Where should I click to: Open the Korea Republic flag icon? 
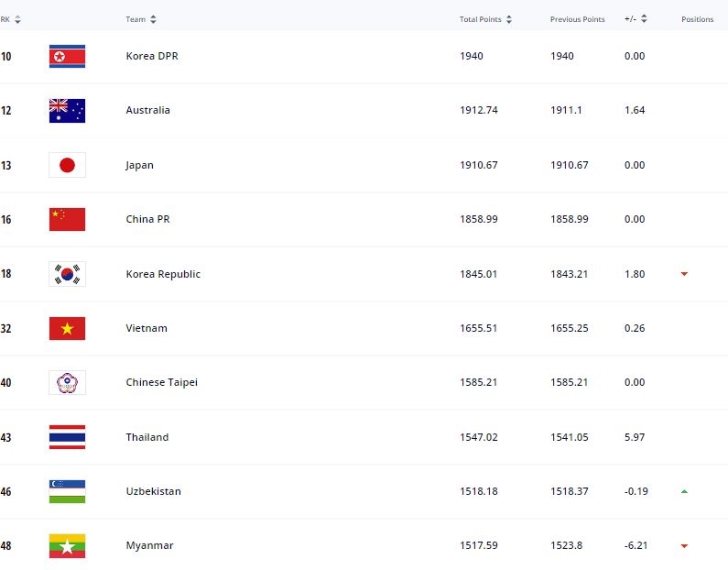coord(67,274)
